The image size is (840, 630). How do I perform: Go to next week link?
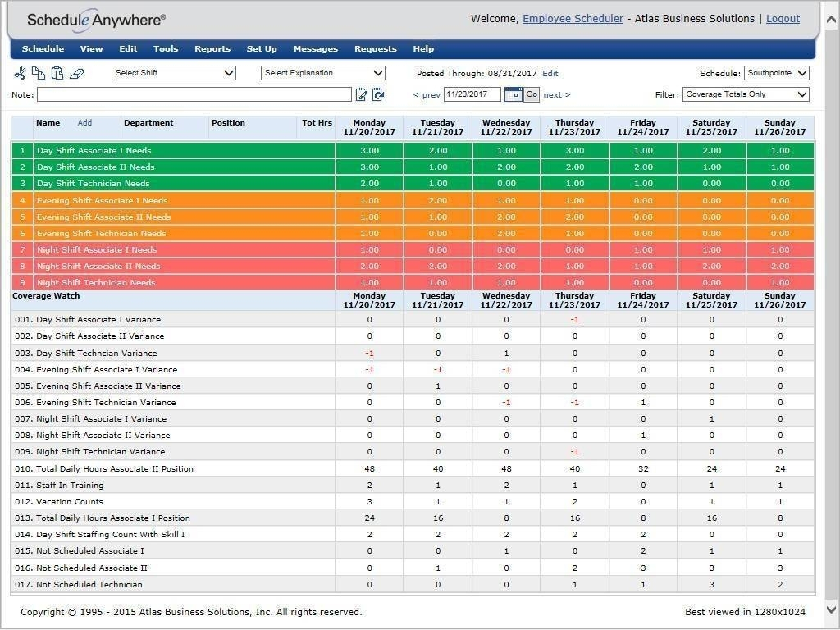[556, 95]
